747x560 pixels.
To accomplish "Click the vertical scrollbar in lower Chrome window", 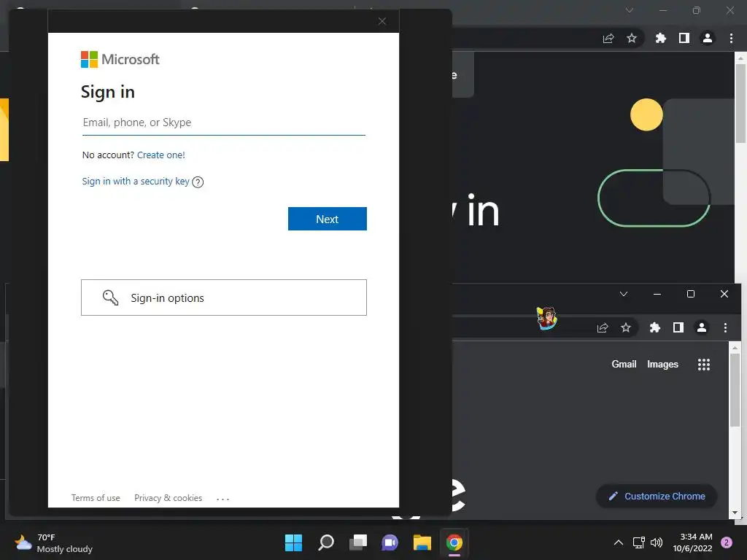I will 735,391.
